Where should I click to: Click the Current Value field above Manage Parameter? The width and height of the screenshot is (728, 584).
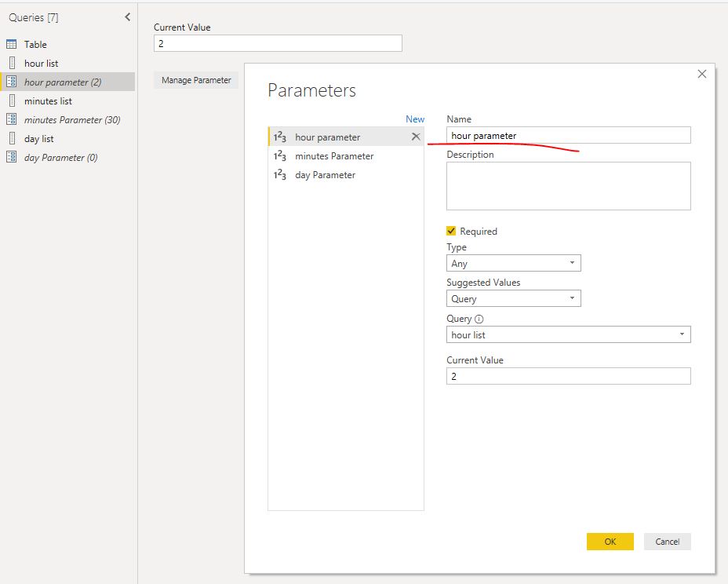(x=278, y=43)
